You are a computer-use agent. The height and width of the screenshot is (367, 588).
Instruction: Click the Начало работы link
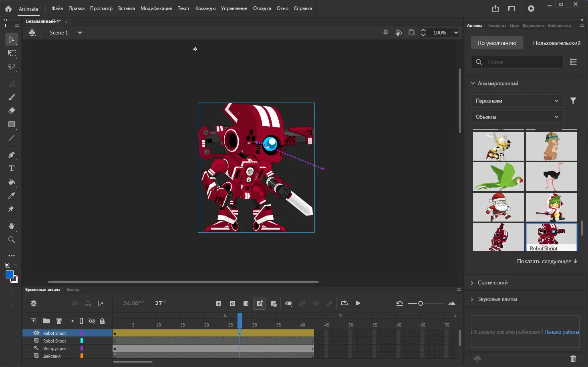(x=561, y=332)
